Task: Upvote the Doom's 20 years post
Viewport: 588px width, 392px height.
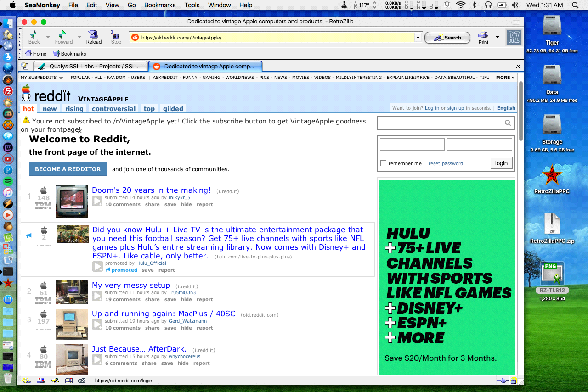Action: click(x=43, y=190)
